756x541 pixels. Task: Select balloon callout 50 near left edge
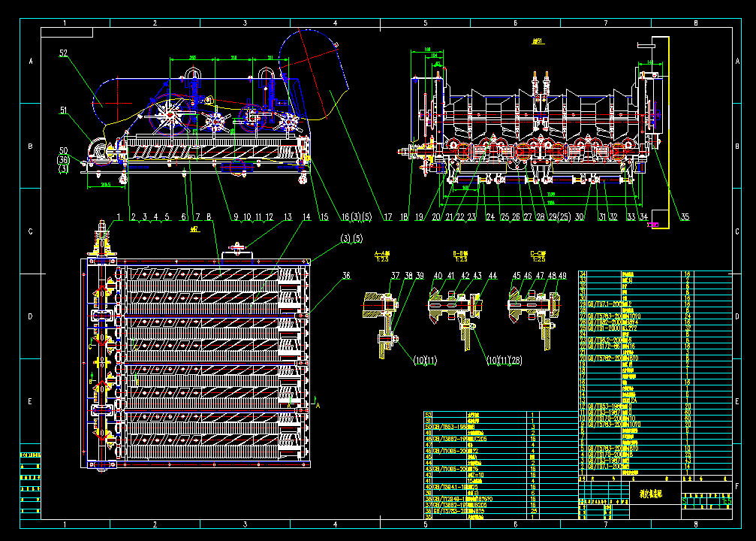[63, 150]
